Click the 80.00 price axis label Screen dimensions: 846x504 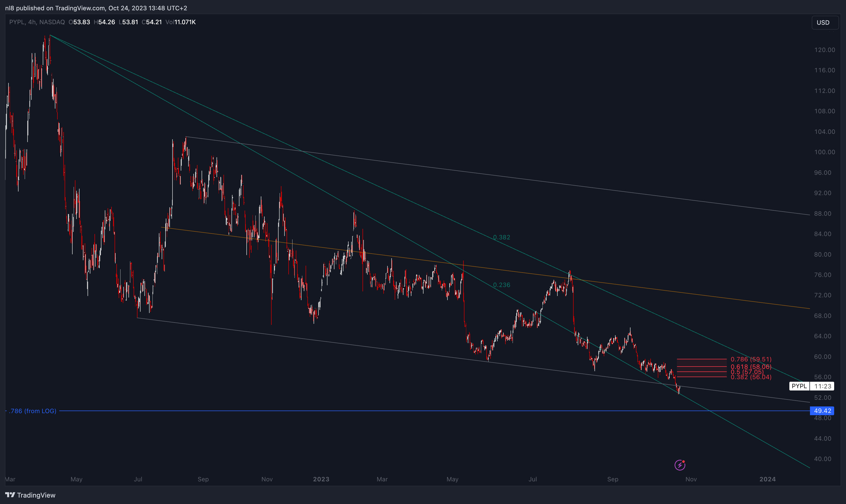pos(822,254)
